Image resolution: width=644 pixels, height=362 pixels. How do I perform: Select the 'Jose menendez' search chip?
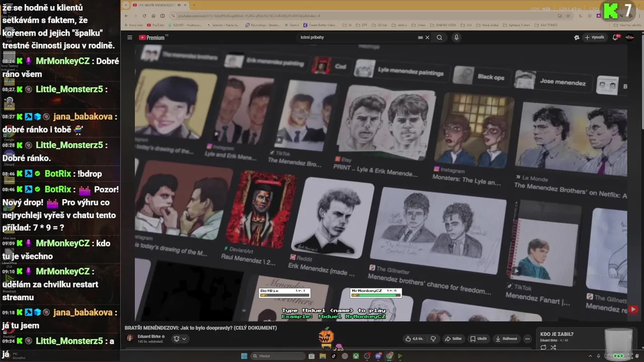pyautogui.click(x=553, y=81)
